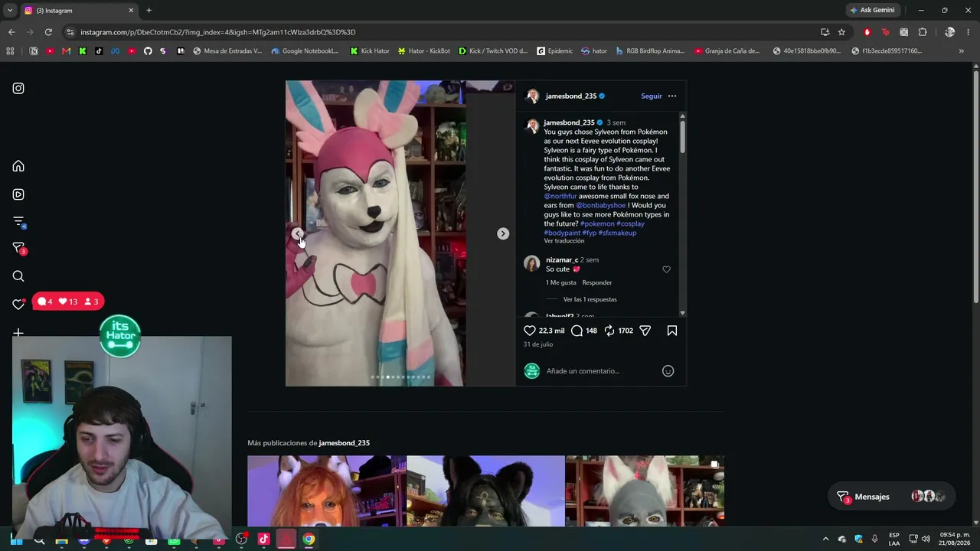Image resolution: width=980 pixels, height=551 pixels.
Task: Open the @northfur mention link
Action: [560, 196]
